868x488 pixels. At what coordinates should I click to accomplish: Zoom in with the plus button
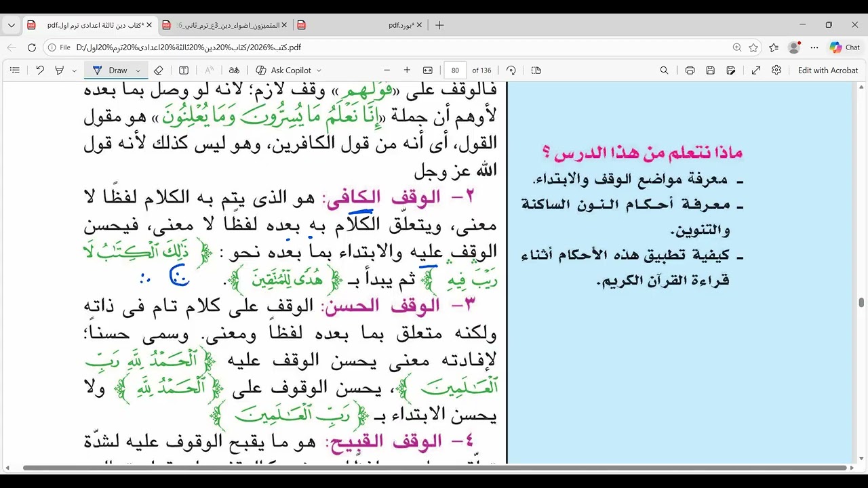407,70
